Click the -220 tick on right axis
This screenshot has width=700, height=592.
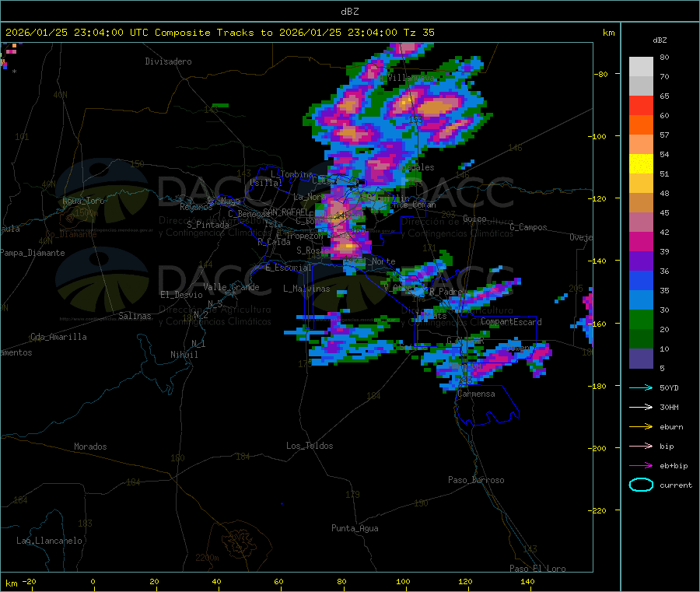599,510
